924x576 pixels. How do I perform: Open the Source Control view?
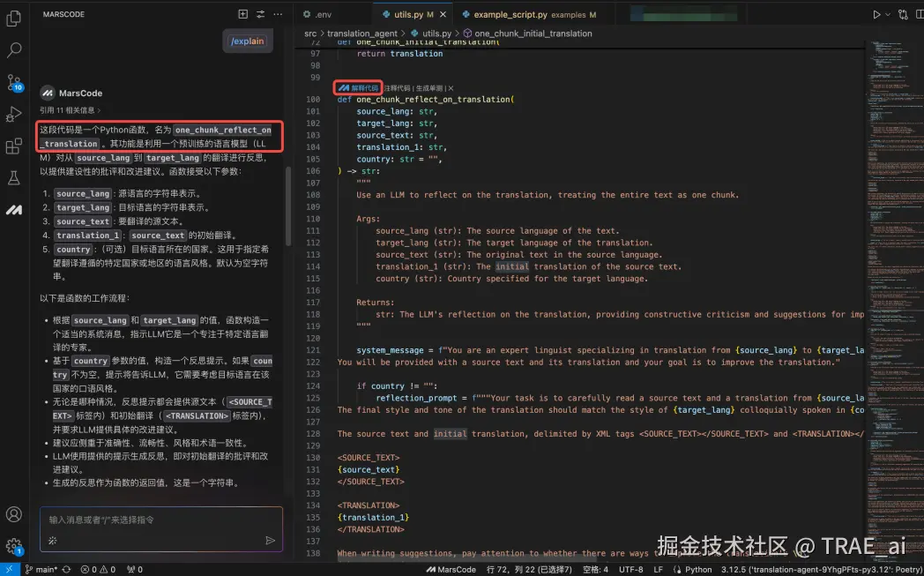(x=13, y=84)
